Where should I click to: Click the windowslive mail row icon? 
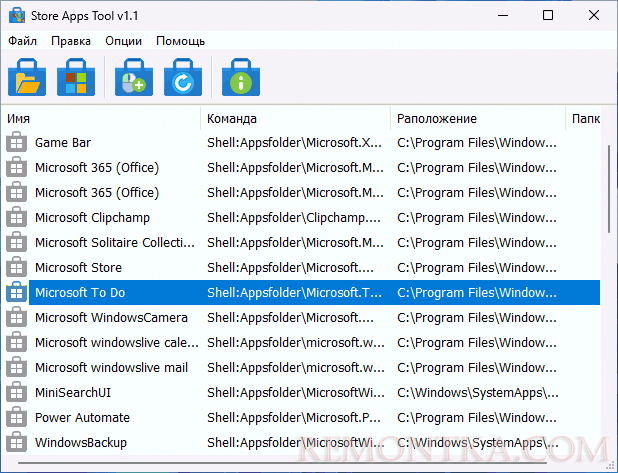click(x=17, y=367)
